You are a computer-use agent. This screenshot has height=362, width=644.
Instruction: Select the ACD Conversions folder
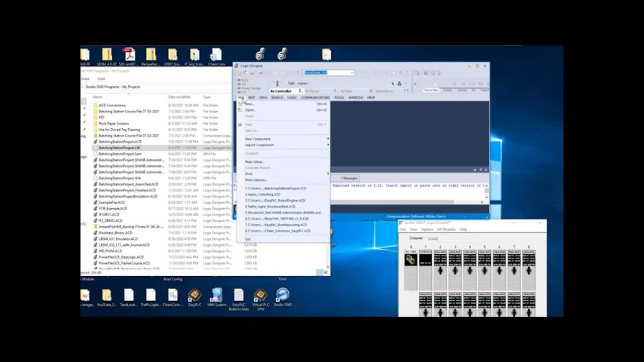(113, 105)
